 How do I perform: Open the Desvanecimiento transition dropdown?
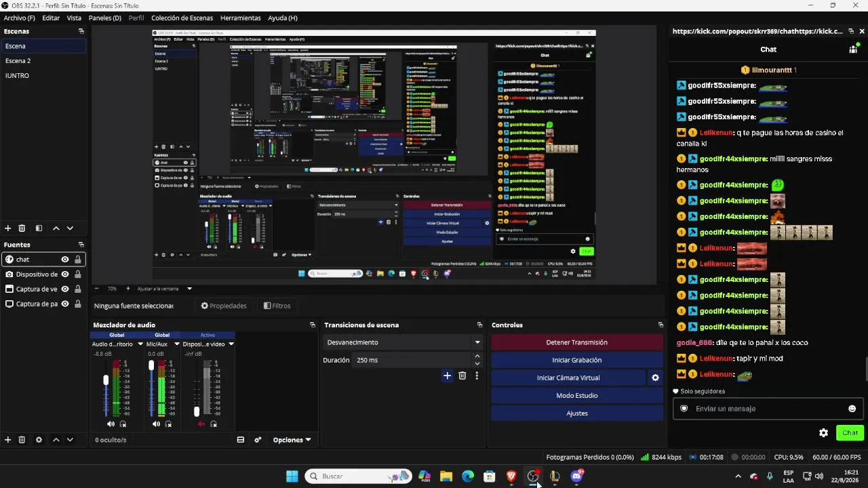click(403, 342)
